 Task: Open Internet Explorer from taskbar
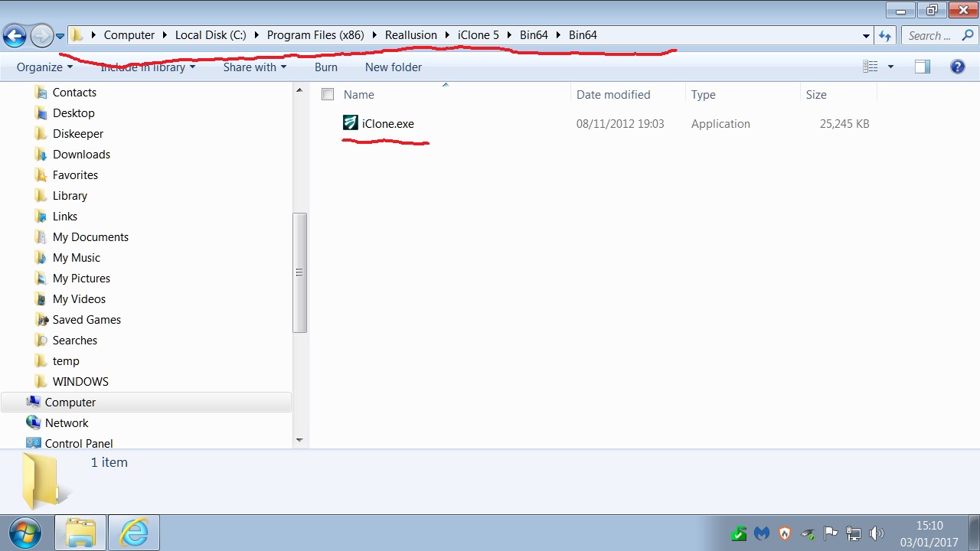134,533
